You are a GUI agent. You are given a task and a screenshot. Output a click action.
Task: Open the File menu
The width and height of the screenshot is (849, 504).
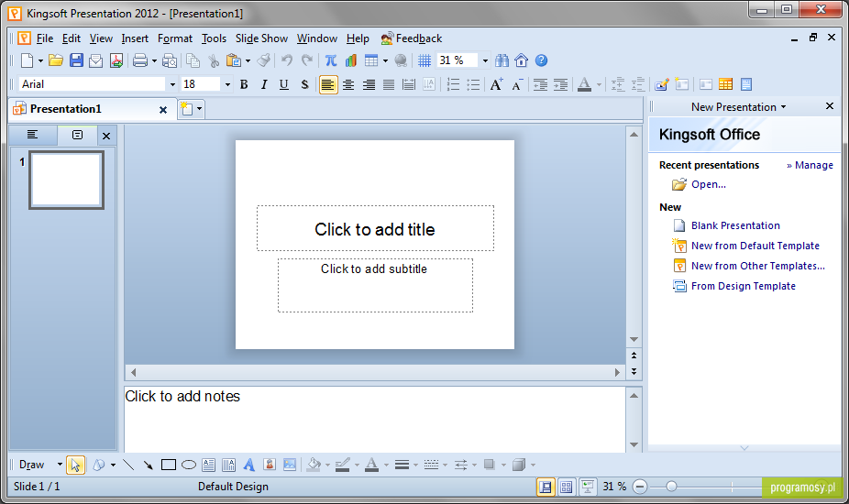tap(45, 38)
